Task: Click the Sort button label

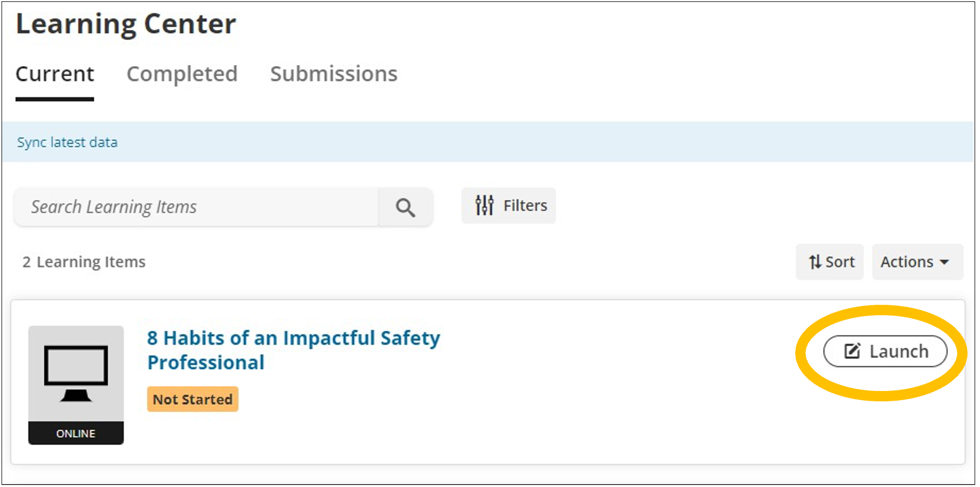Action: 840,262
